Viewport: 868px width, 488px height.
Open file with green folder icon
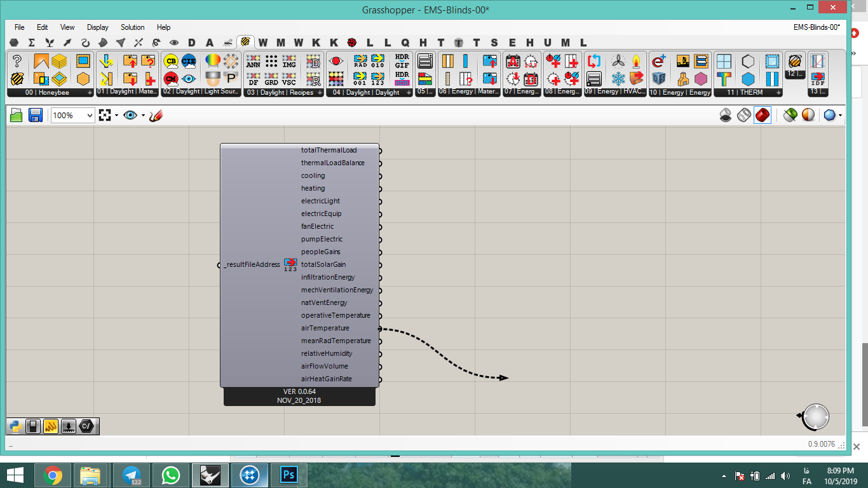pos(17,115)
